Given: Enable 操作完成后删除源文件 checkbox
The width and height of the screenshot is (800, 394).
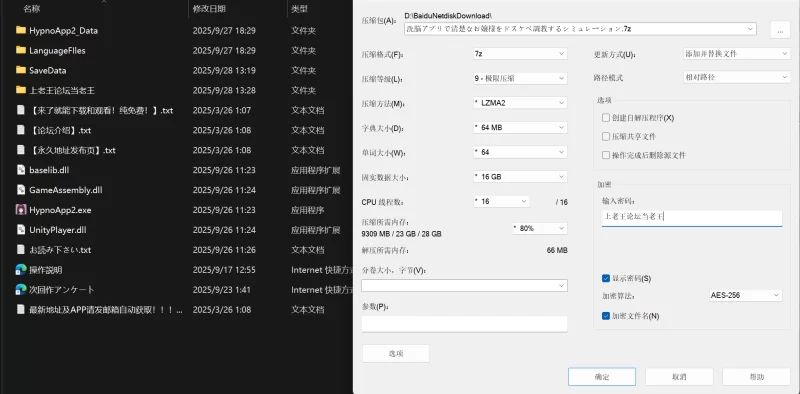Looking at the screenshot, I should 606,155.
